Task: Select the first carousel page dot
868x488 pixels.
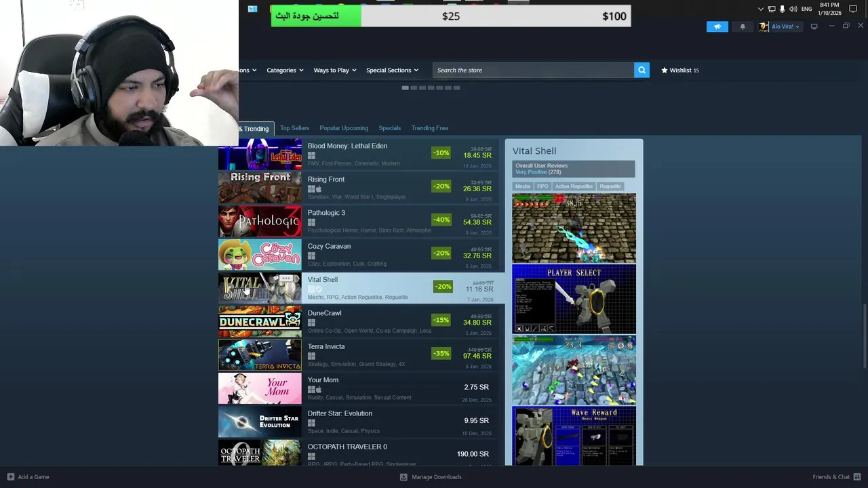Action: click(x=405, y=87)
